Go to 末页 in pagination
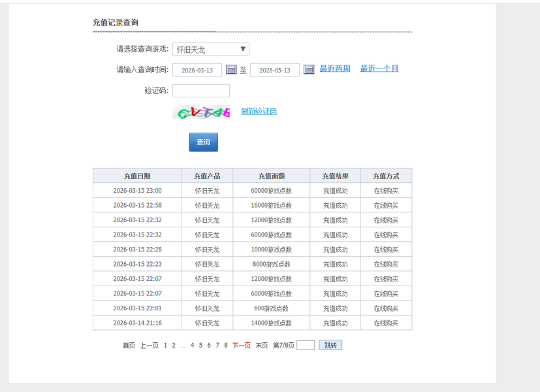Screen dimensions: 540x392 262,346
